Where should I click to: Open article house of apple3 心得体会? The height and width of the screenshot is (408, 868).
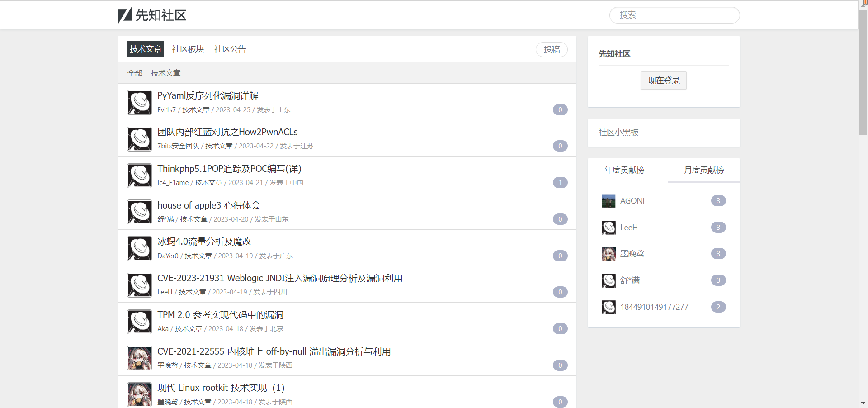[x=209, y=205]
